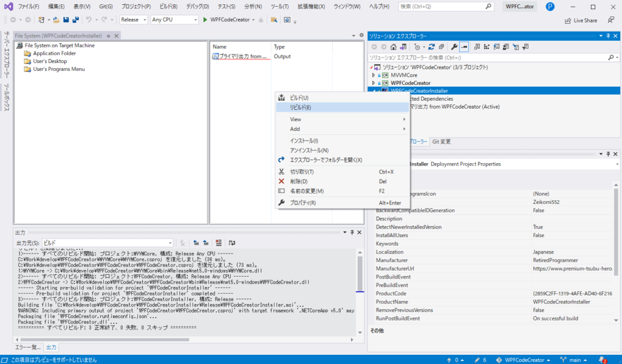622x364 pixels.
Task: Click the Launch Conditions Editor icon
Action: click(525, 47)
